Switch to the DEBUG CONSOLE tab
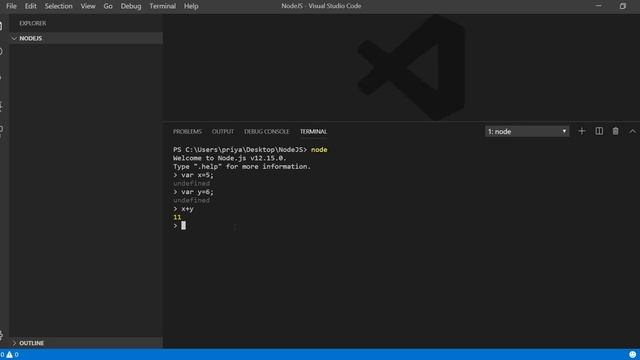The width and height of the screenshot is (640, 360). tap(267, 131)
